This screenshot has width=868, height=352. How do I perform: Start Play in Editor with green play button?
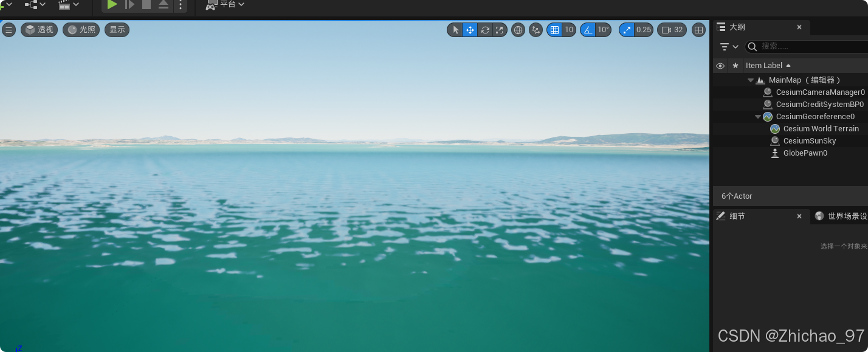click(x=112, y=5)
